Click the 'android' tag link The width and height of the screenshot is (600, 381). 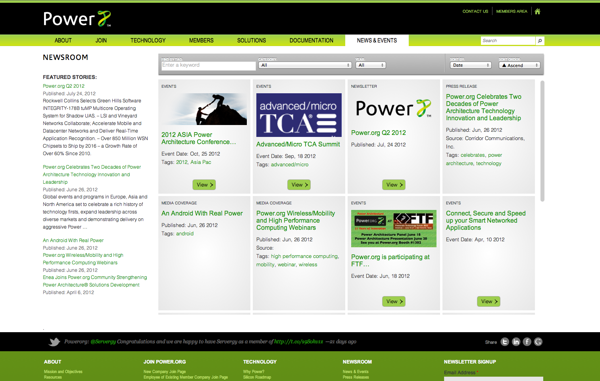pos(185,234)
